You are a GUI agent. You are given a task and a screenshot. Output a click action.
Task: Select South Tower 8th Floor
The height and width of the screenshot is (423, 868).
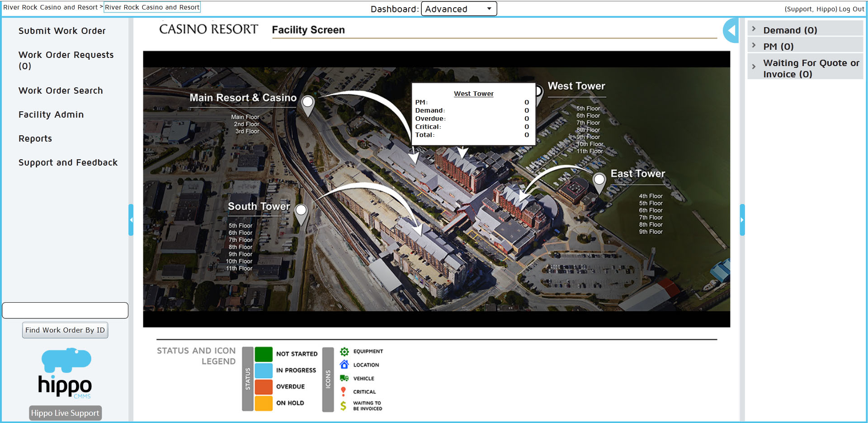[241, 247]
